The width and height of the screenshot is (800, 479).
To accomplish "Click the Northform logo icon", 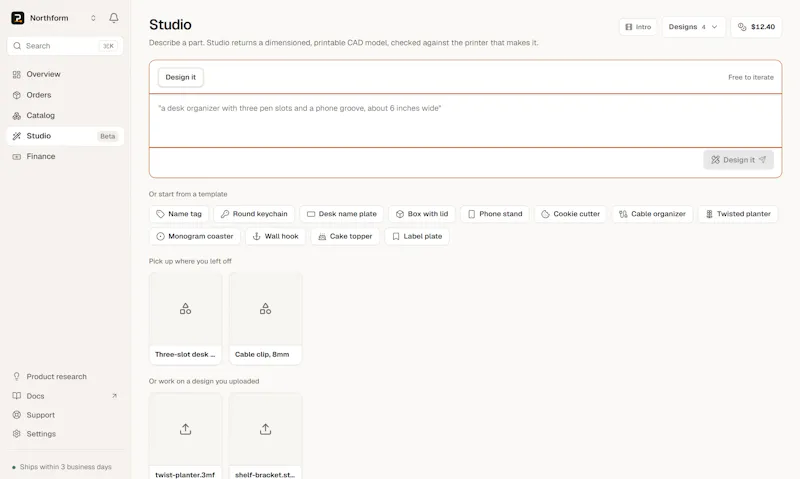I will click(18, 18).
